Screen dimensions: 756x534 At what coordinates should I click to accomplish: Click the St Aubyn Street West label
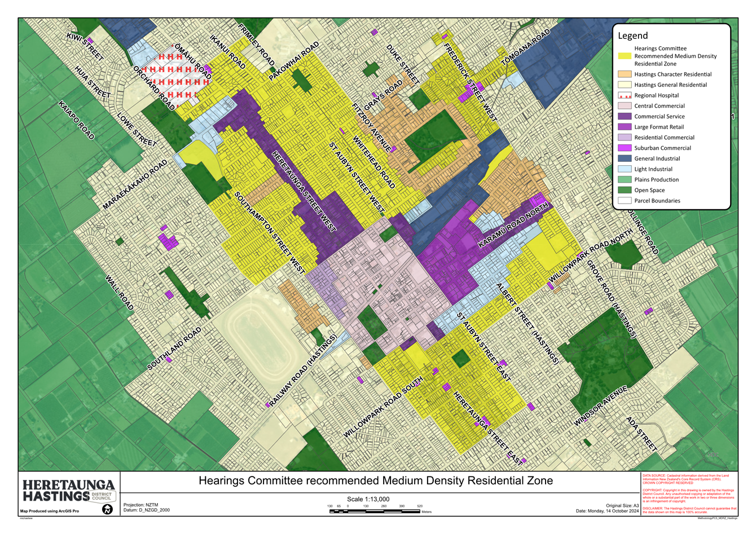(357, 178)
